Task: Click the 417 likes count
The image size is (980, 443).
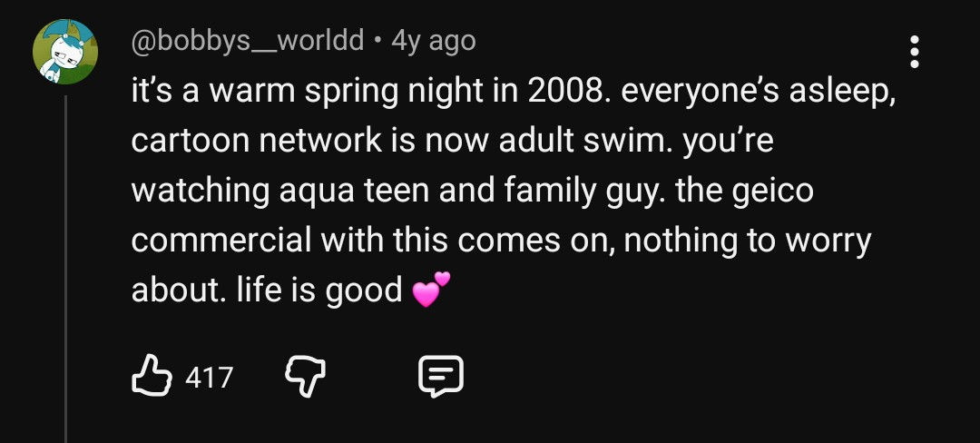Action: point(209,377)
